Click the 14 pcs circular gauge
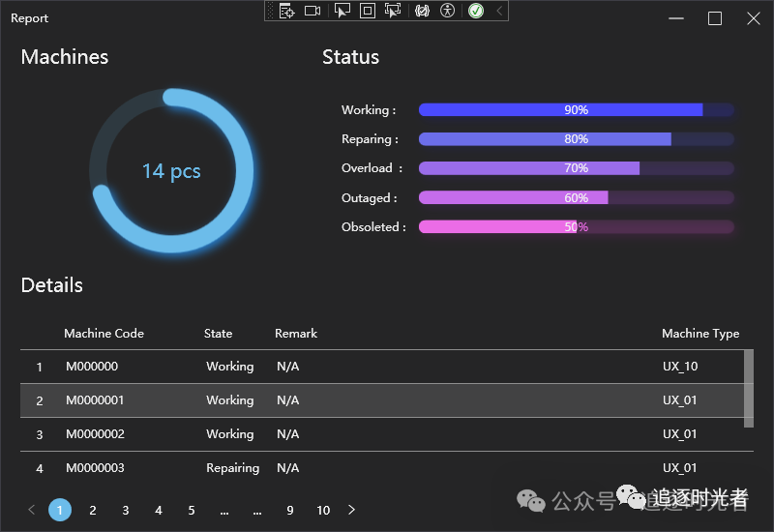This screenshot has height=532, width=774. pyautogui.click(x=171, y=171)
